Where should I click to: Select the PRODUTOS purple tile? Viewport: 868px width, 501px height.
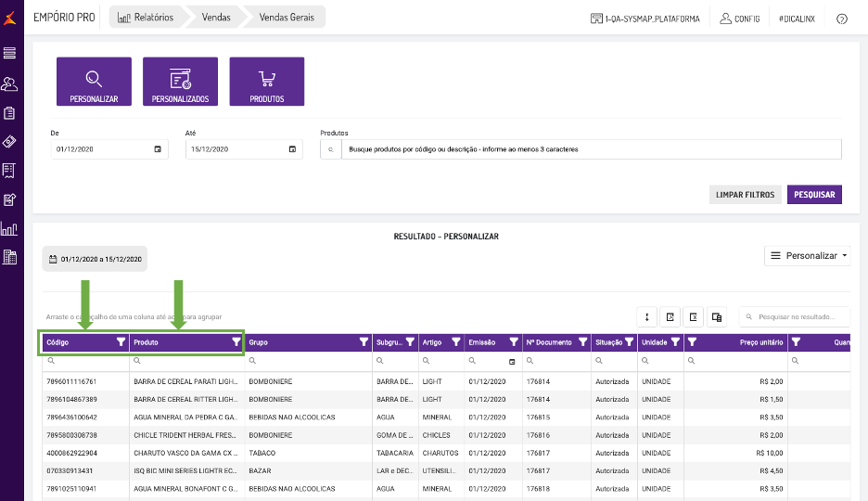point(267,82)
